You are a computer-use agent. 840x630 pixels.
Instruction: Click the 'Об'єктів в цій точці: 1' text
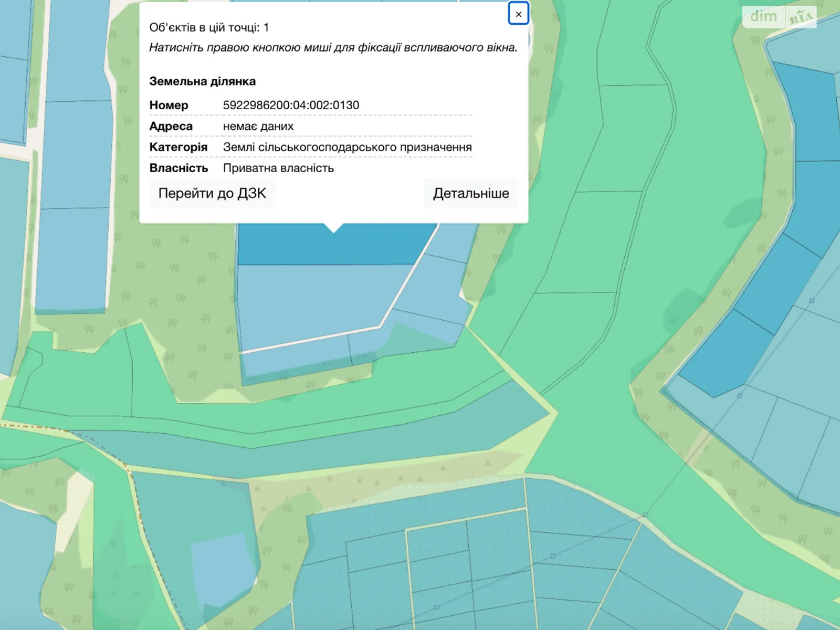point(209,27)
